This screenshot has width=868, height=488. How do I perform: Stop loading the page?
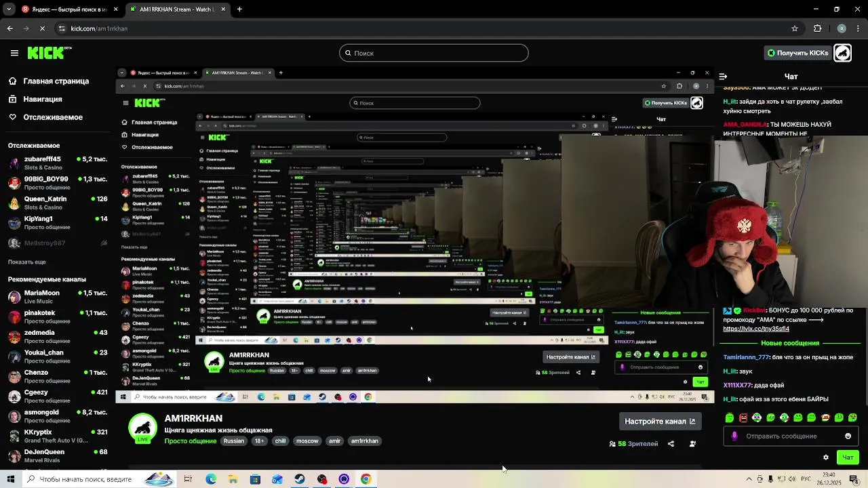[x=42, y=28]
